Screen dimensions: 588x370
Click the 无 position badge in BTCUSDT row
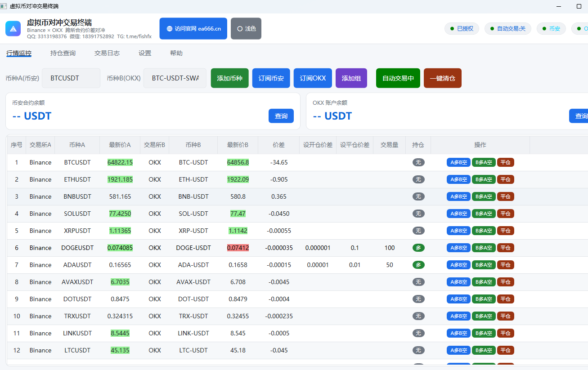tap(418, 162)
